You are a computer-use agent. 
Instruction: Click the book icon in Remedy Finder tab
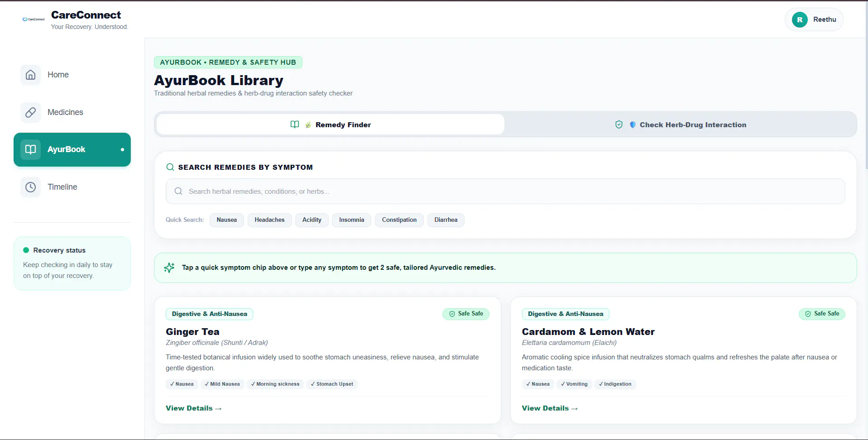[x=295, y=124]
